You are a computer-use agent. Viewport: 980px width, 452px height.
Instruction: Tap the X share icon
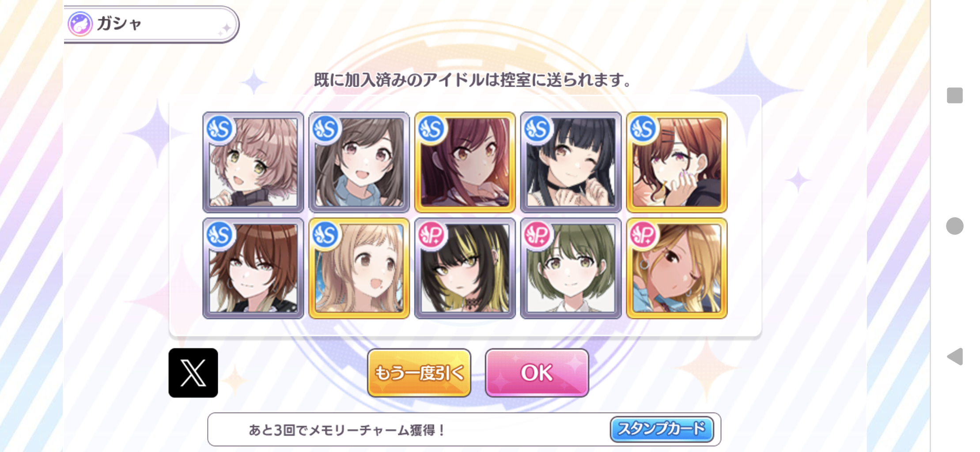(x=193, y=373)
